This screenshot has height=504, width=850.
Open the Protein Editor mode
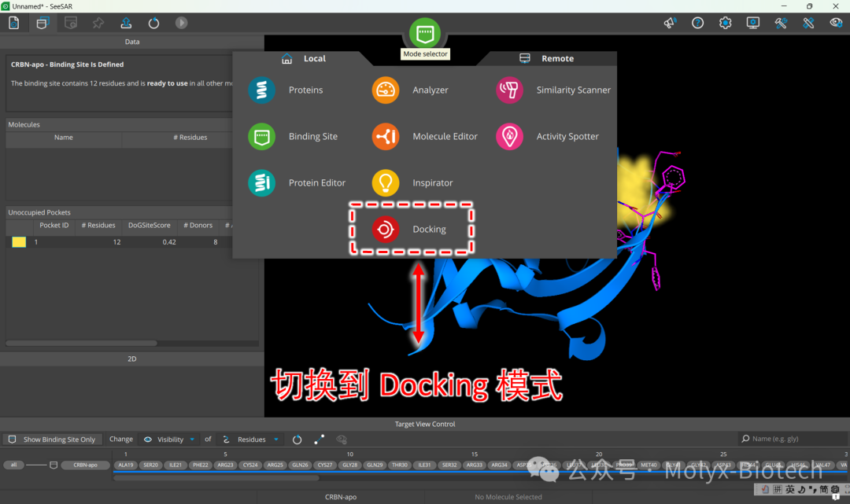[x=297, y=183]
